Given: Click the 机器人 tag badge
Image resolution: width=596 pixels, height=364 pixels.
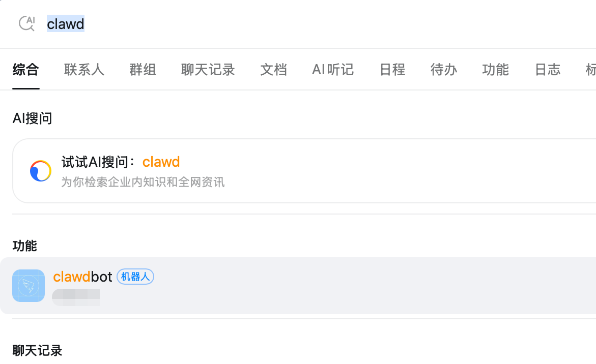Looking at the screenshot, I should (135, 277).
